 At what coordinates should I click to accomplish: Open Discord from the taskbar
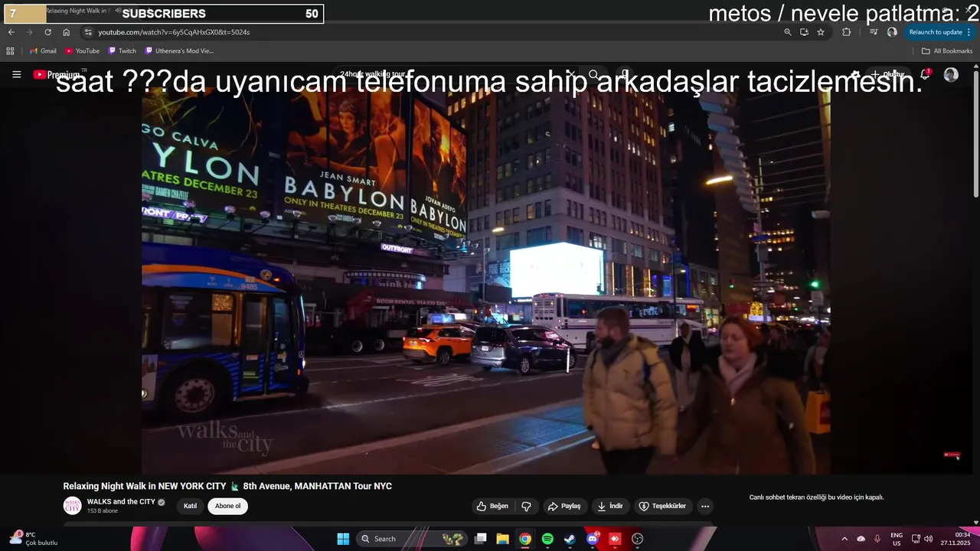[x=592, y=539]
